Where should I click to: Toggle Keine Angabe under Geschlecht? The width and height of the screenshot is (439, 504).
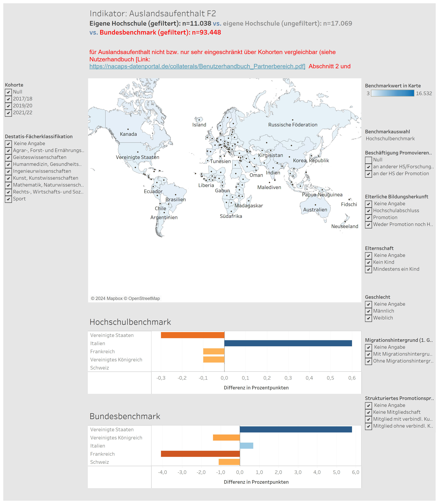[x=368, y=304]
